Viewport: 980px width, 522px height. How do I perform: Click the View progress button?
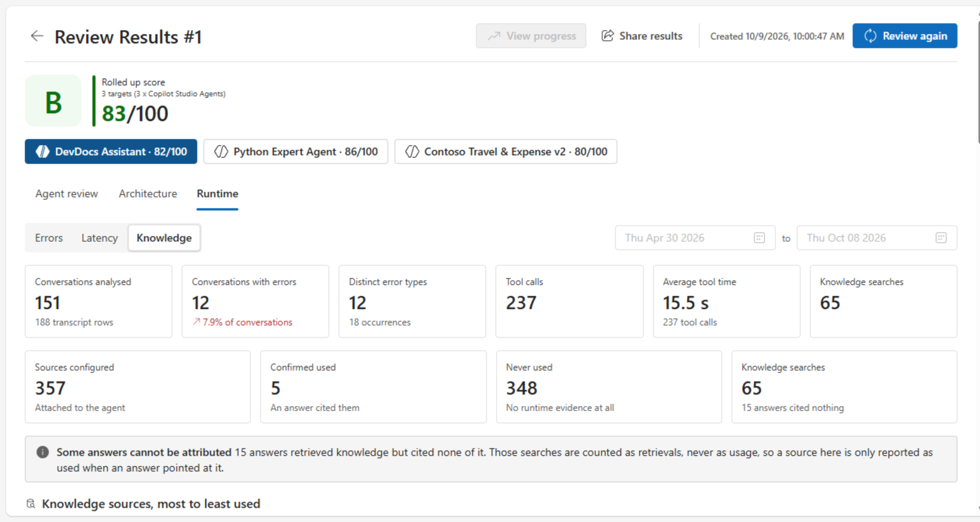point(531,36)
